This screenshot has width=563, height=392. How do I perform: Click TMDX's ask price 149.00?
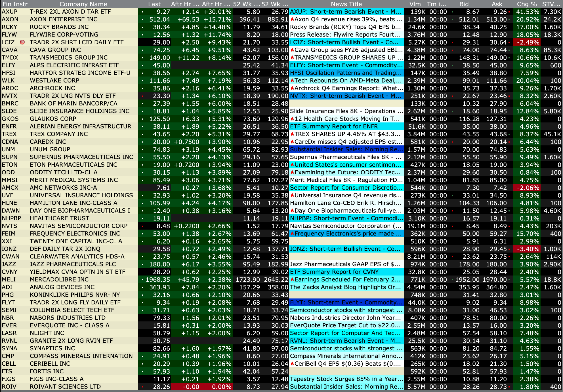point(496,58)
